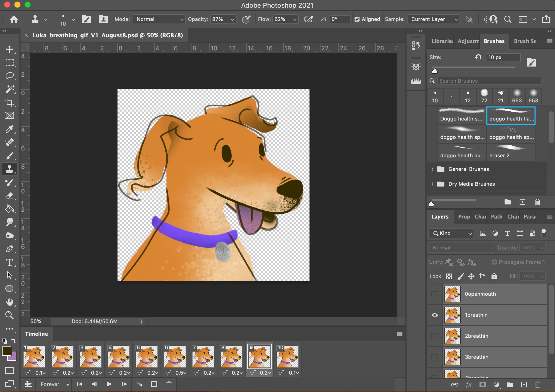Screen dimensions: 555x392
Task: Show the 0openmouth layer
Action: tap(435, 294)
